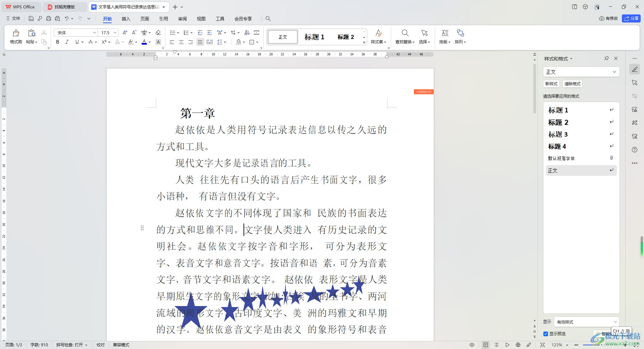Switch to Outline view in status bar

(496, 345)
